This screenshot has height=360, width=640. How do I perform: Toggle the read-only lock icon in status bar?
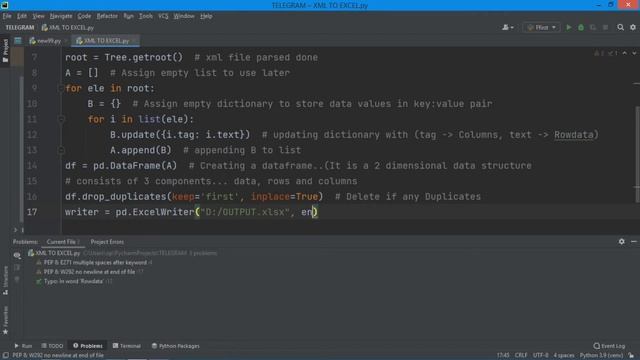tap(631, 356)
